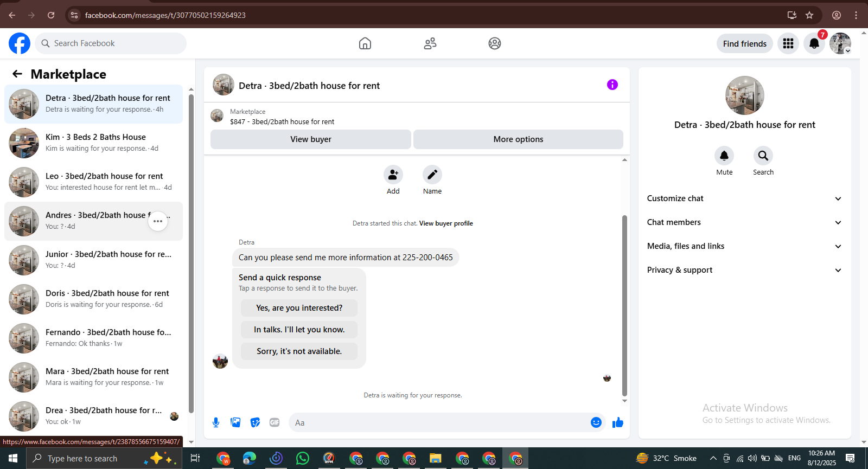Open Kim 3 Beds 2 Baths House chat
The image size is (868, 469).
click(x=93, y=143)
